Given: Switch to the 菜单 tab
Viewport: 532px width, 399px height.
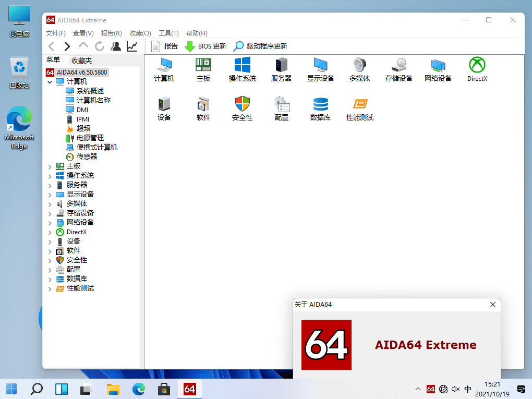Looking at the screenshot, I should pyautogui.click(x=53, y=59).
